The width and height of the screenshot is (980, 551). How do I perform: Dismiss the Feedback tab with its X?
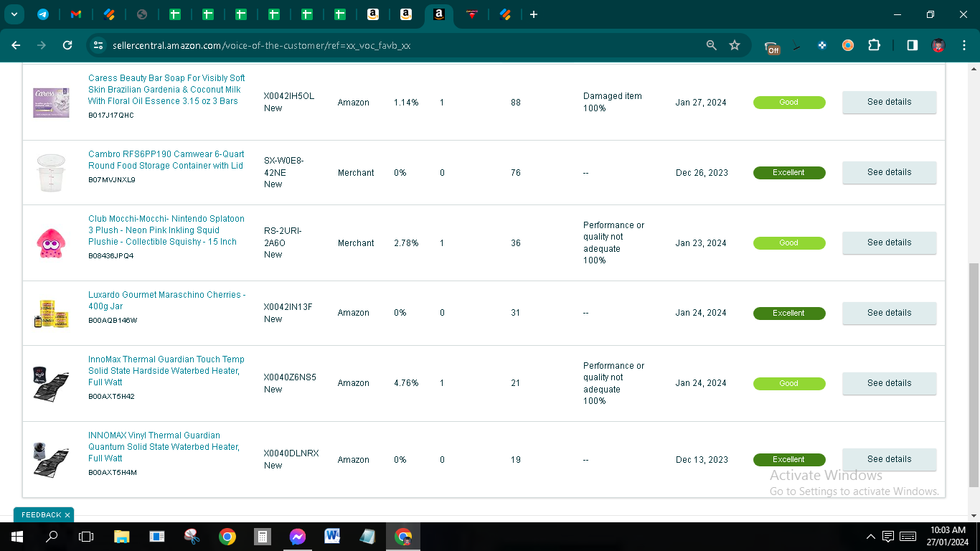(x=67, y=515)
